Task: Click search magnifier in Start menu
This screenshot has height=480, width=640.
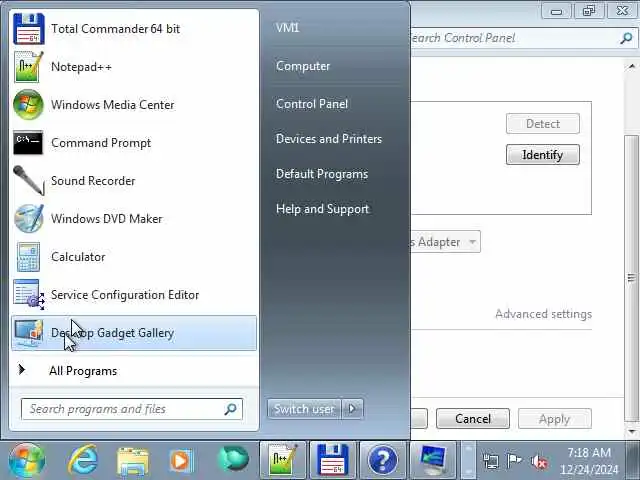Action: pos(231,409)
